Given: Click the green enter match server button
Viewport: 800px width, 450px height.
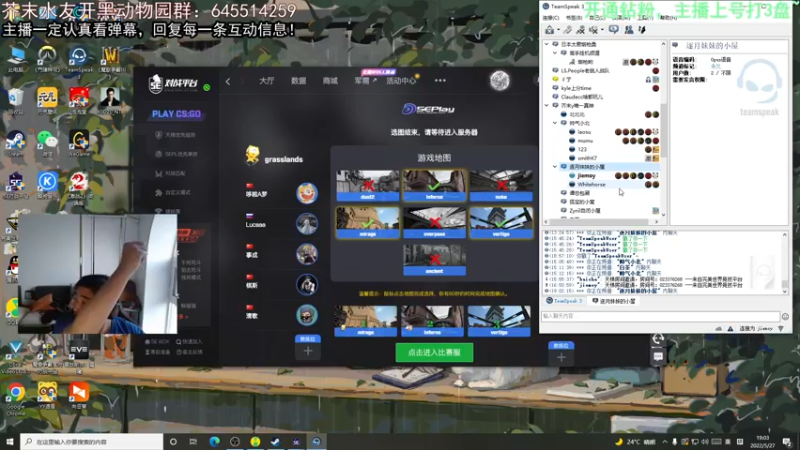Looking at the screenshot, I should 434,353.
